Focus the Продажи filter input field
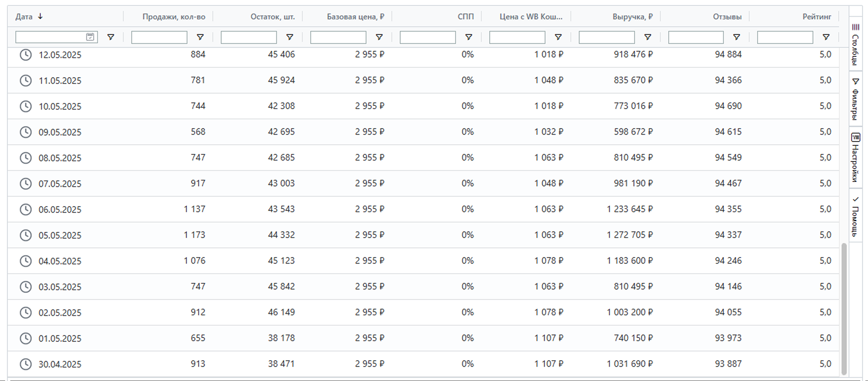The width and height of the screenshot is (868, 381). 159,37
